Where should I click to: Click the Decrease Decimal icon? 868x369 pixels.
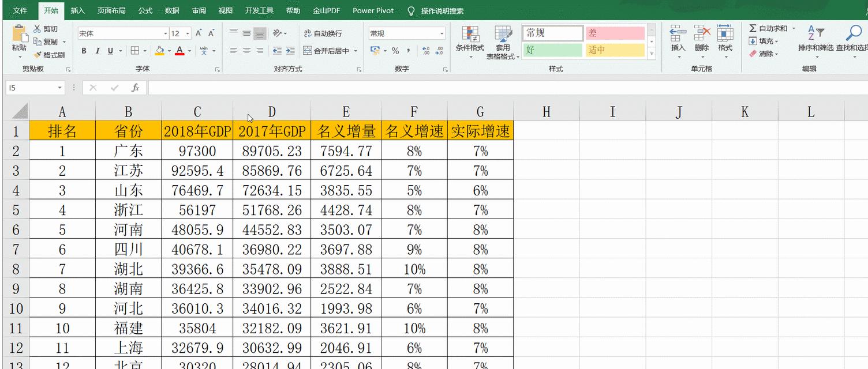click(x=440, y=51)
